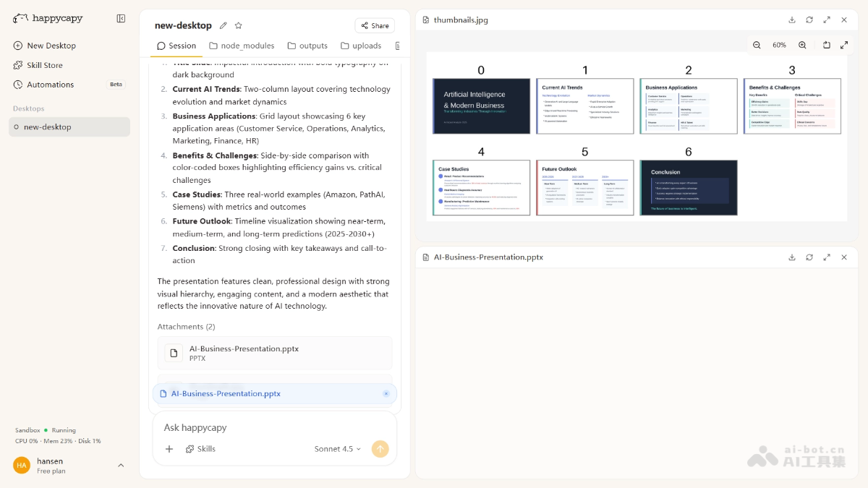Open the Sonnet 4.5 model dropdown
868x488 pixels.
point(337,449)
